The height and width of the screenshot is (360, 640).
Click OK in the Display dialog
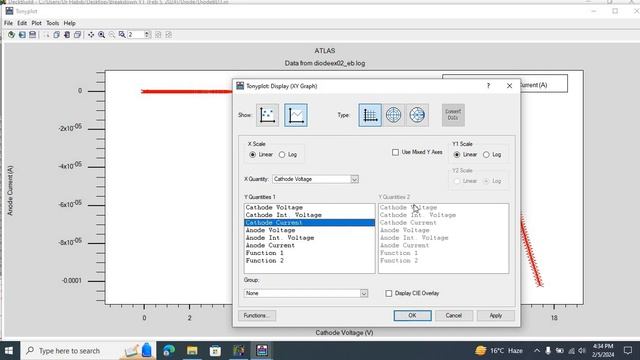coord(412,316)
